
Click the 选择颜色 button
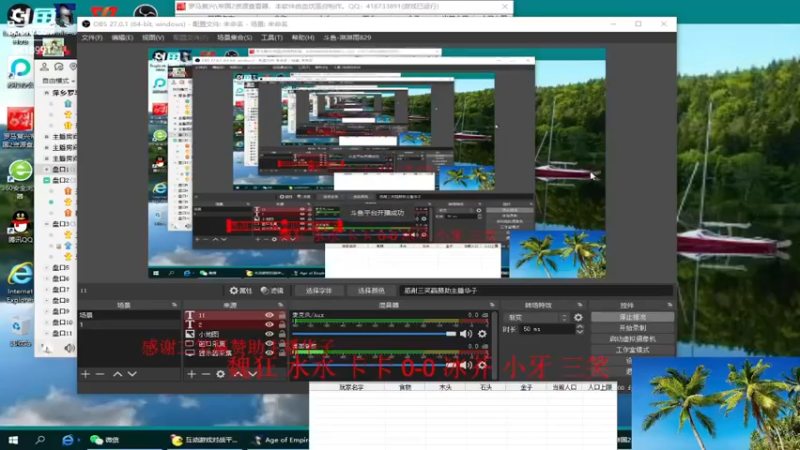tap(371, 290)
